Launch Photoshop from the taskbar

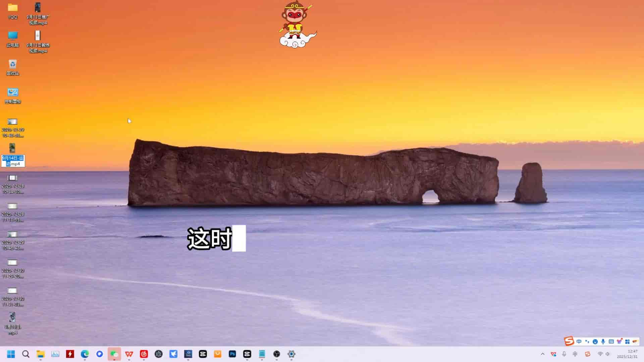point(232,354)
